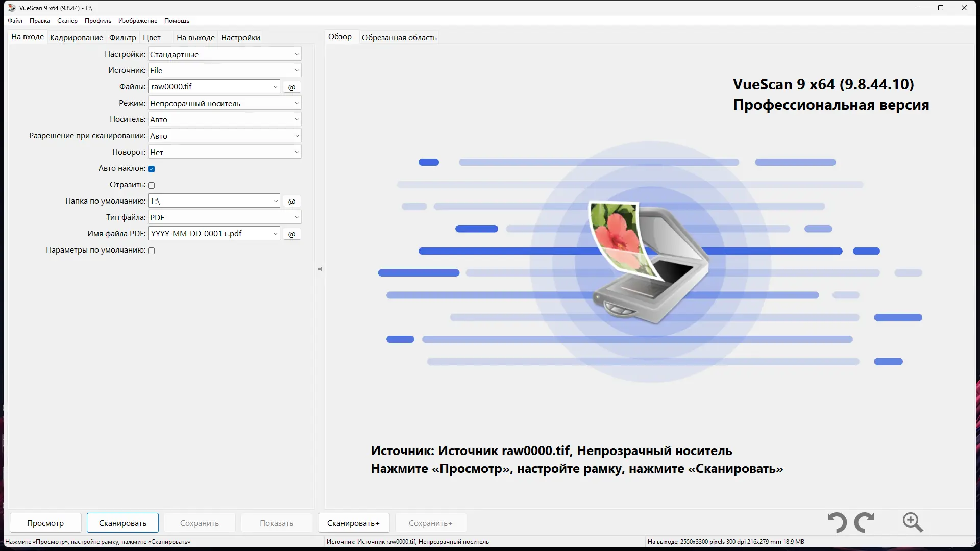
Task: Click the @ button beside Имя файла PDF
Action: point(291,234)
